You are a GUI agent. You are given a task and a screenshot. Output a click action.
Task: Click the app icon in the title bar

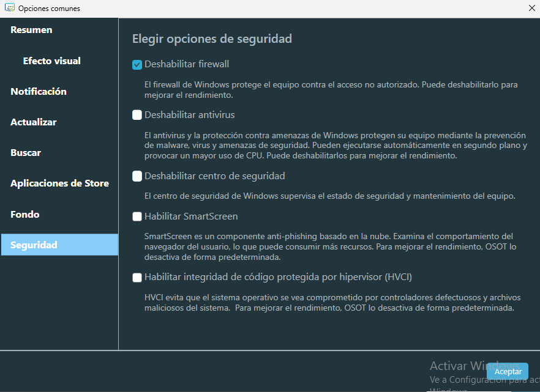(9, 8)
